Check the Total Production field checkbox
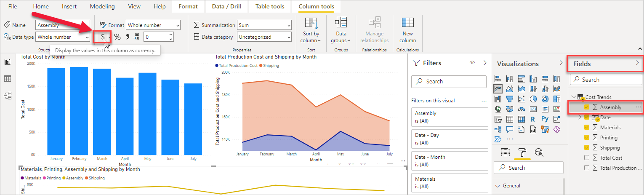Image resolution: width=644 pixels, height=195 pixels. pos(587,168)
